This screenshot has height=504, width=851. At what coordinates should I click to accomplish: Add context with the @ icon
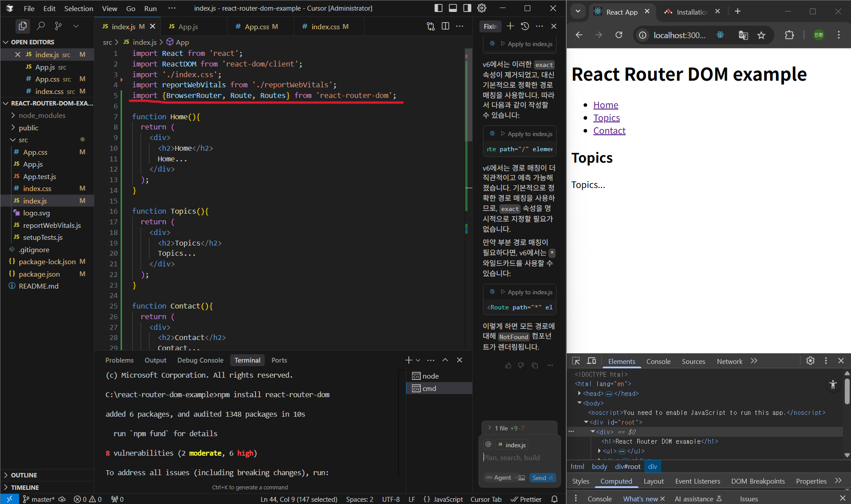(488, 445)
